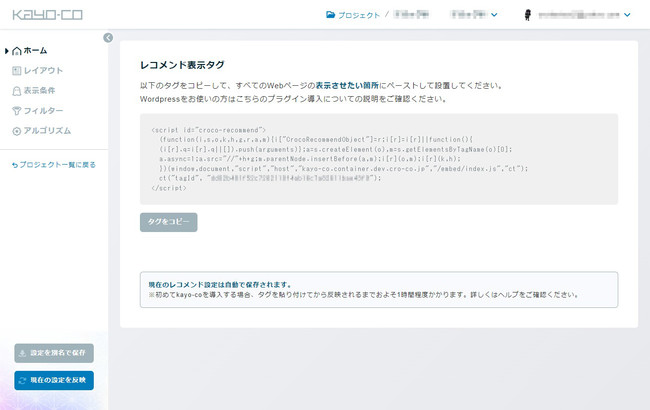
Task: Click inside the croco-recommend script code box
Action: [379, 158]
